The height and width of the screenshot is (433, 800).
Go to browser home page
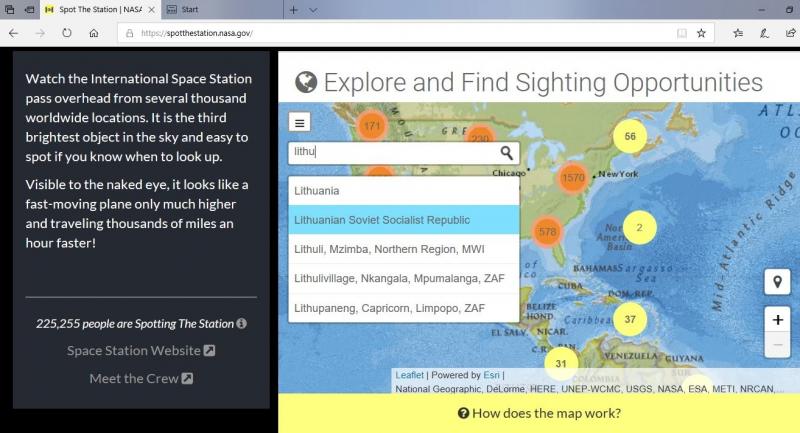click(x=93, y=33)
